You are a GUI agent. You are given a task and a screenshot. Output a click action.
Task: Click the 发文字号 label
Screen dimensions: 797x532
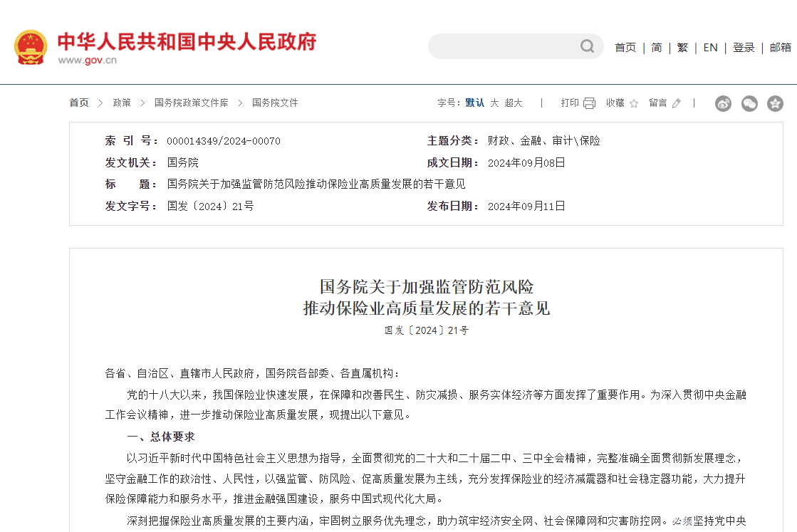pos(132,206)
